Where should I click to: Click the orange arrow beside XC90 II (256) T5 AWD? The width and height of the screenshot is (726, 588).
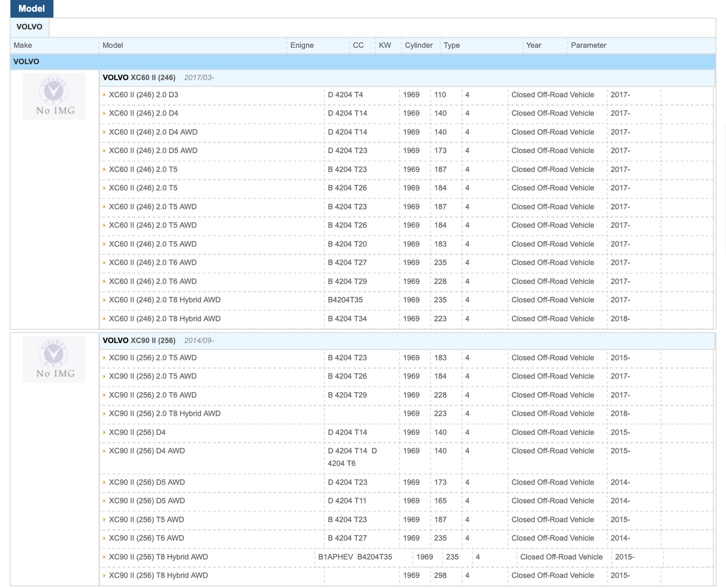[x=104, y=520]
